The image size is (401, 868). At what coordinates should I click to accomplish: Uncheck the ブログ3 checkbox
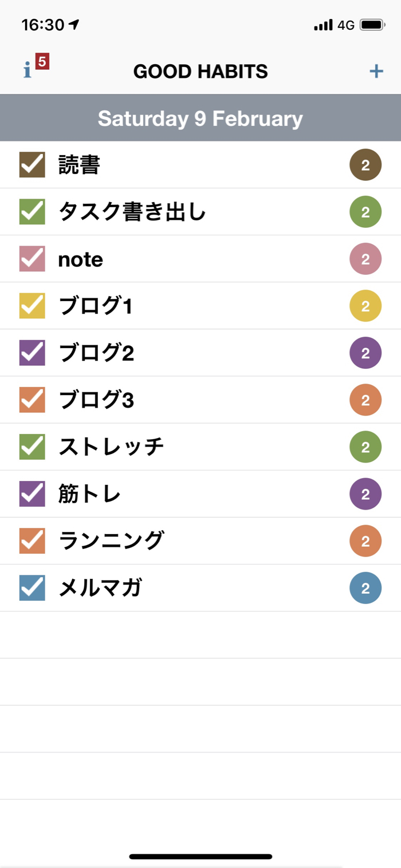[32, 400]
